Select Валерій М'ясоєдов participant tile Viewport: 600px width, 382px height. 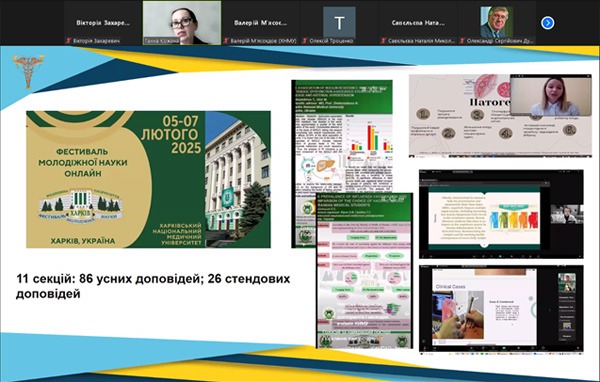coord(261,23)
